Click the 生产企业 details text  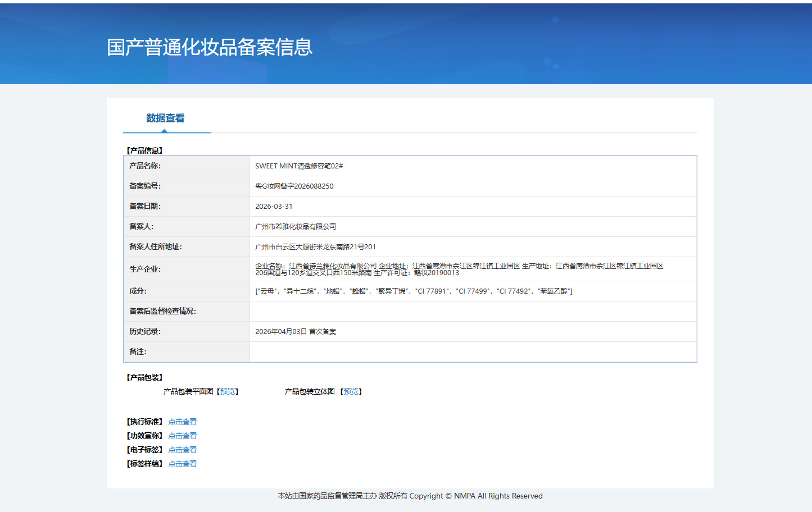(x=459, y=269)
